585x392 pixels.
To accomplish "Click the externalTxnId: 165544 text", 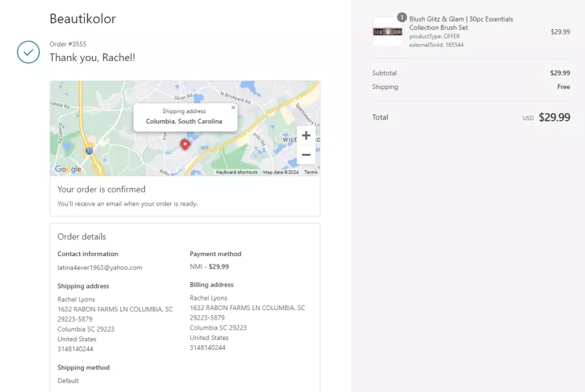I will click(436, 45).
